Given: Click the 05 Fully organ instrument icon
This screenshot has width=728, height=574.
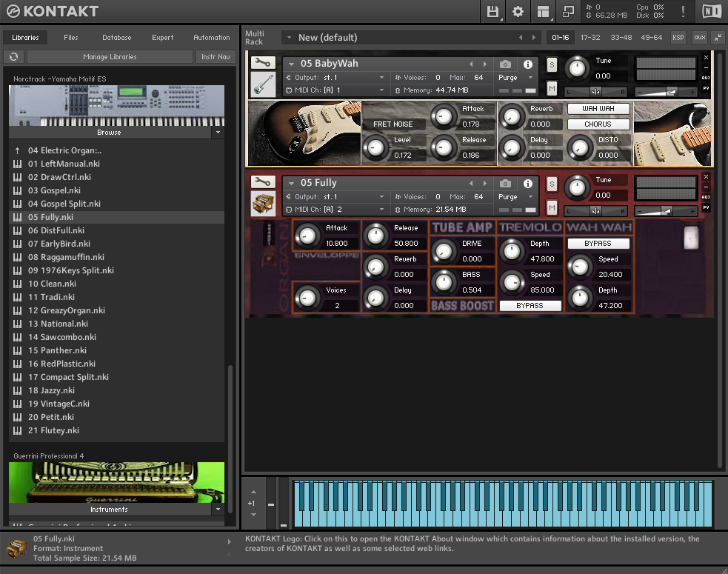Looking at the screenshot, I should (263, 204).
